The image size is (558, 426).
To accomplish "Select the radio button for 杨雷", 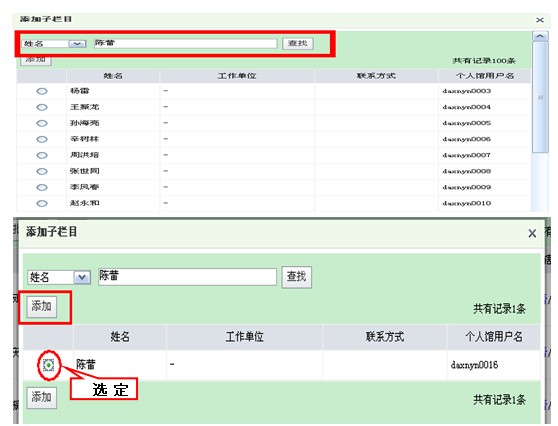I will tap(42, 91).
